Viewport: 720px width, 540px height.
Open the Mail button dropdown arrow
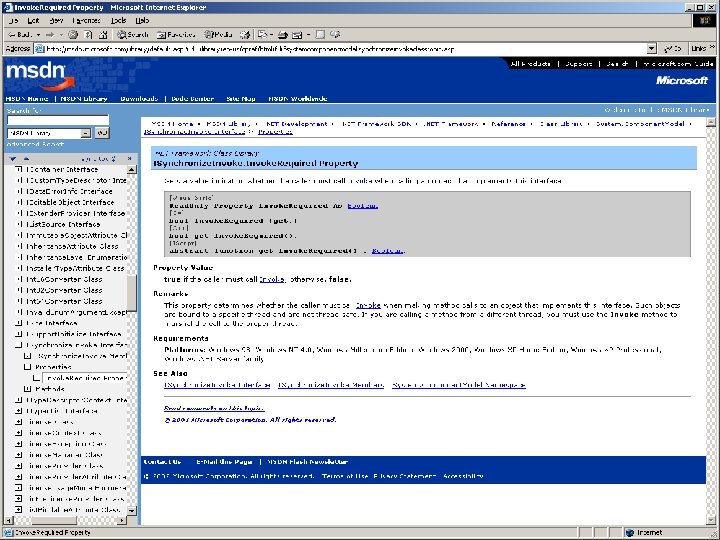click(271, 34)
